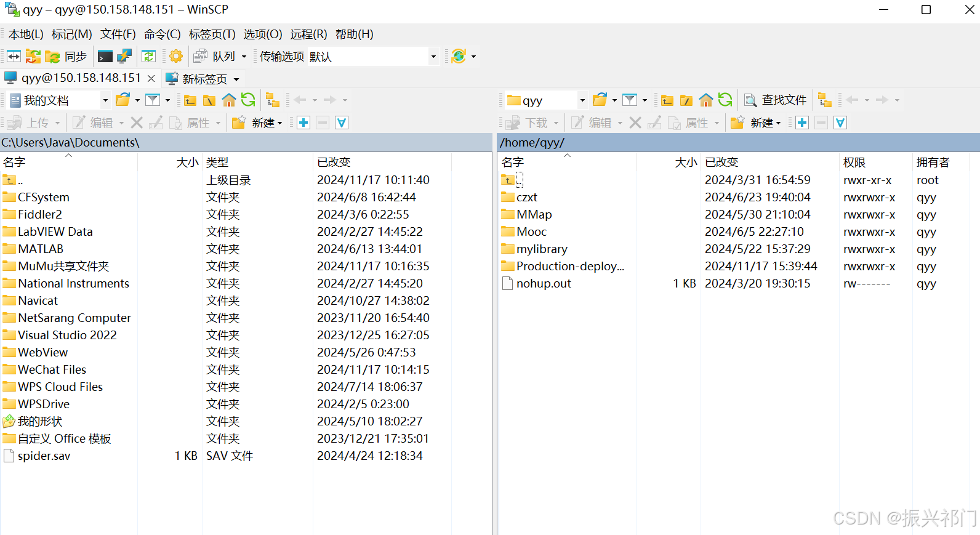Viewport: 980px width, 535px height.
Task: Open the 帮助(H) menu
Action: [x=355, y=34]
